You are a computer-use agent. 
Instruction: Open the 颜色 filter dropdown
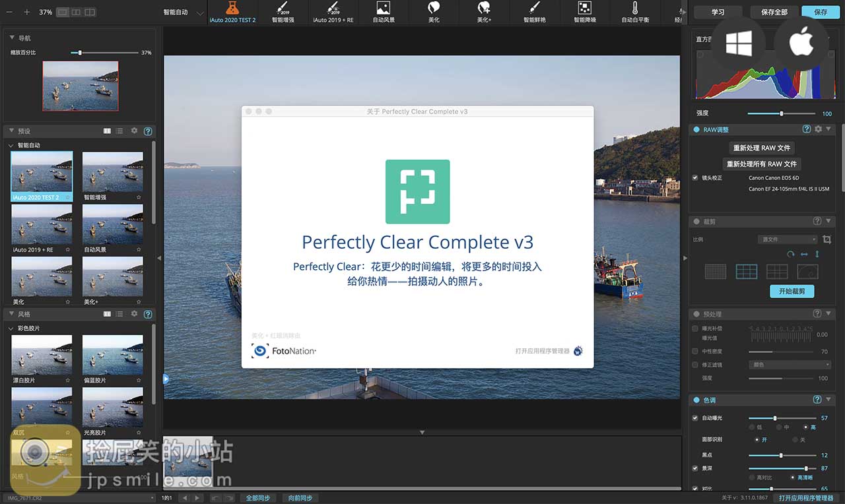coord(790,365)
